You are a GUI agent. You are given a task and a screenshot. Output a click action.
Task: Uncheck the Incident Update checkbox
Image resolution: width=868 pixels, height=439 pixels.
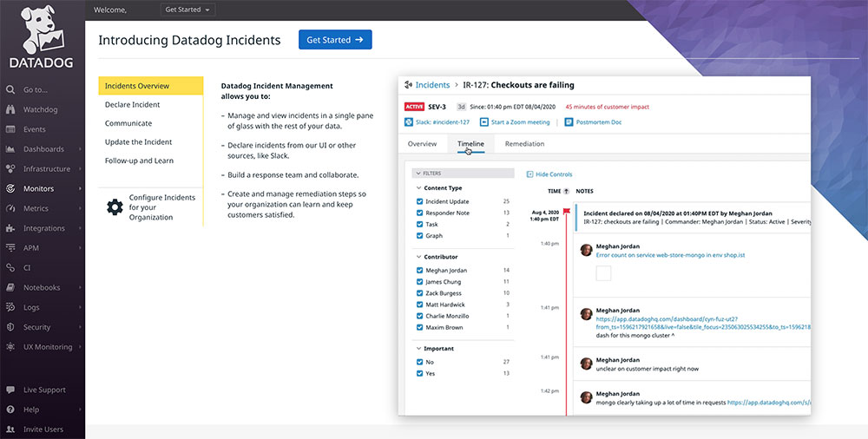[419, 201]
